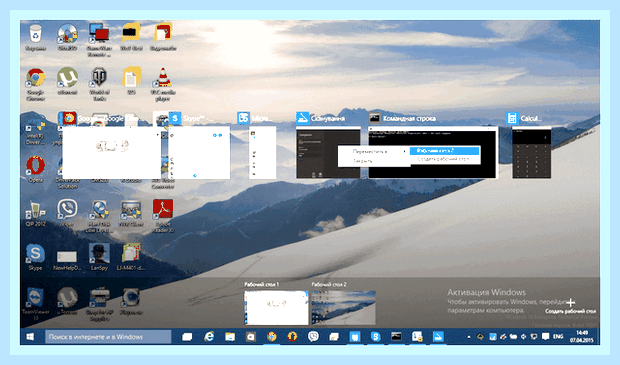
Task: Open the notifications action center icon
Action: click(x=545, y=337)
